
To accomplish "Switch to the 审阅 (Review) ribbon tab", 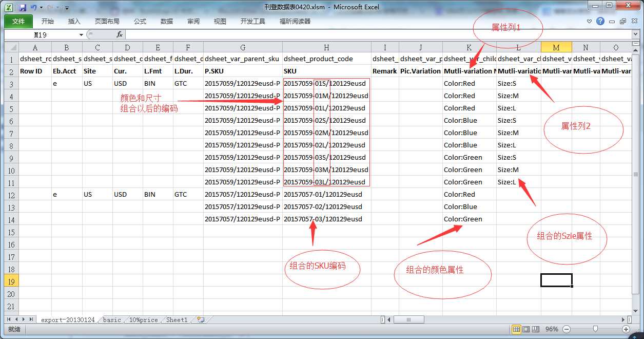I will click(193, 21).
